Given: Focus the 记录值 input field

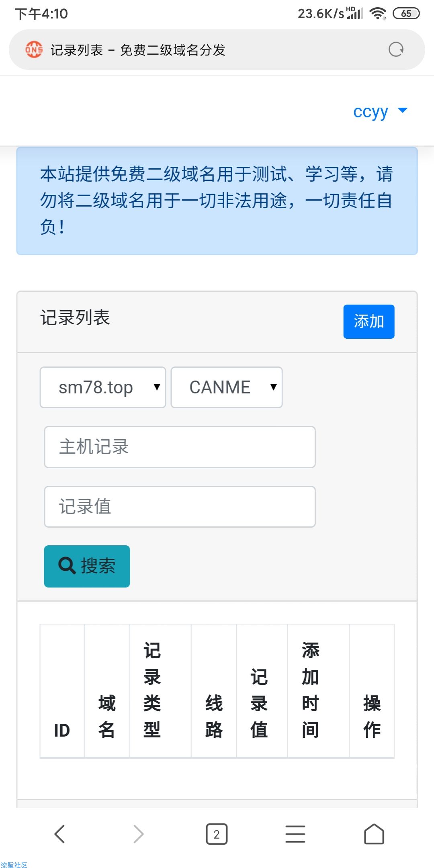Looking at the screenshot, I should tap(180, 507).
